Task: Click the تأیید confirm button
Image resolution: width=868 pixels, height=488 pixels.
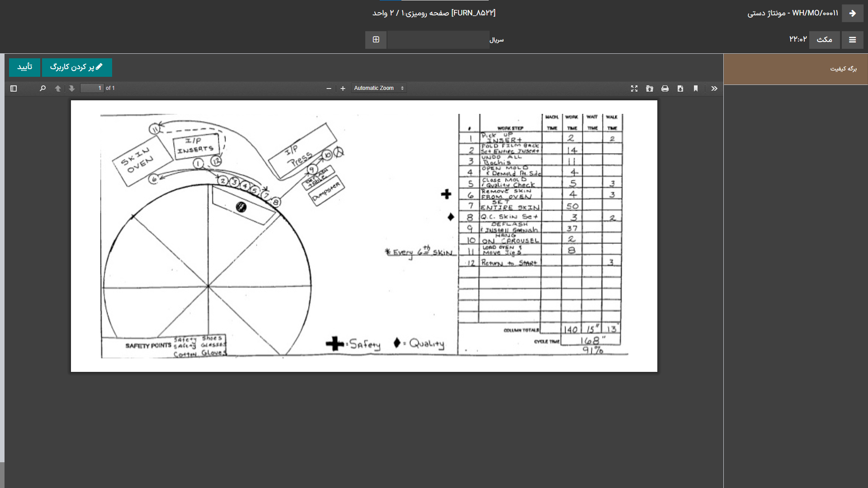Action: coord(24,67)
